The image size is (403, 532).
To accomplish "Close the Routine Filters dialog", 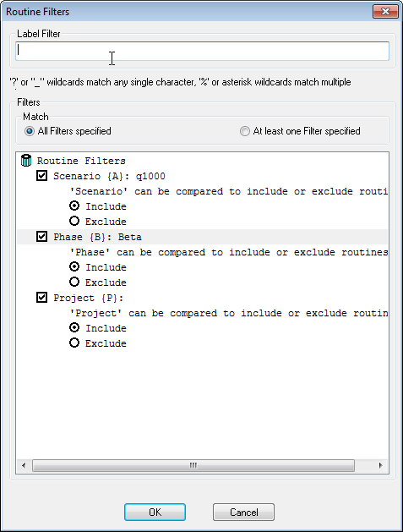I will [x=385, y=12].
